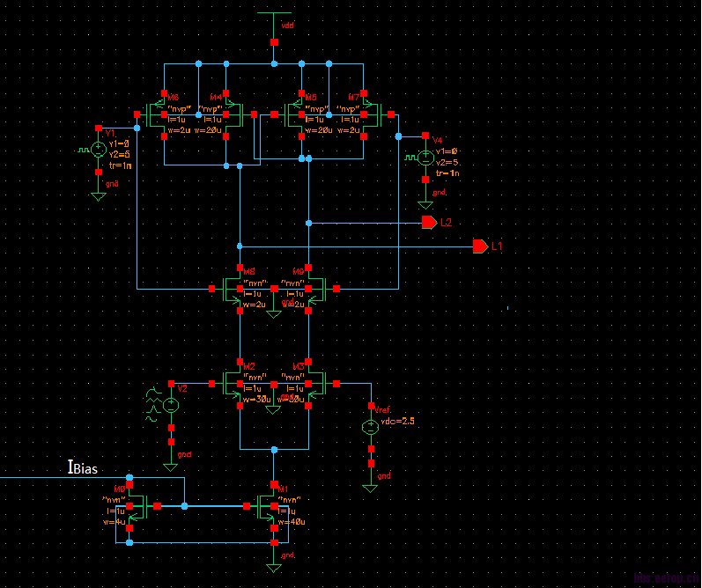Select NMOS transistor M8

(232, 289)
